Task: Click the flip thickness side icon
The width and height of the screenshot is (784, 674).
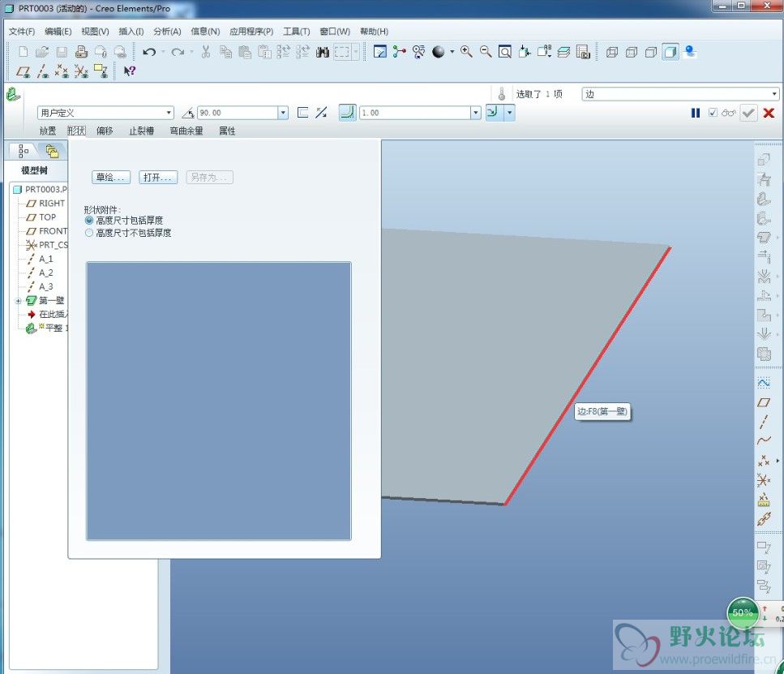Action: [x=322, y=113]
